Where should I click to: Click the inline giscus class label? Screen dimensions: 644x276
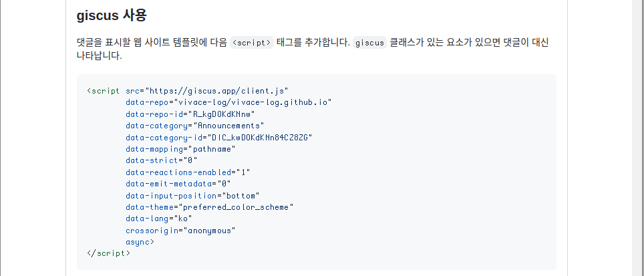[369, 43]
